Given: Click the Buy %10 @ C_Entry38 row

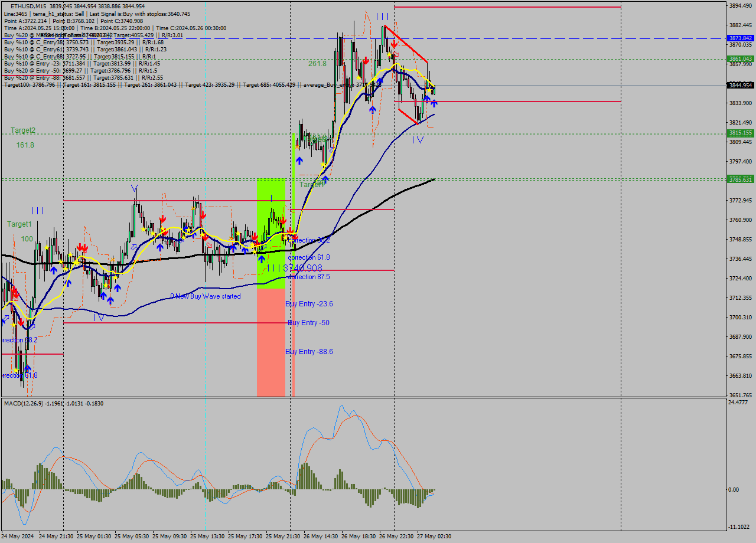Looking at the screenshot, I should coord(83,42).
